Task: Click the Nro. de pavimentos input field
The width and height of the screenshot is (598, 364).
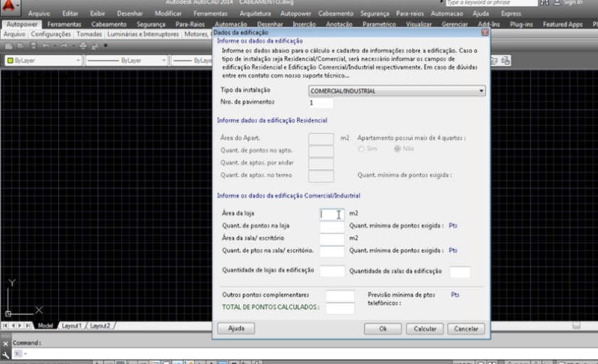Action: click(320, 103)
